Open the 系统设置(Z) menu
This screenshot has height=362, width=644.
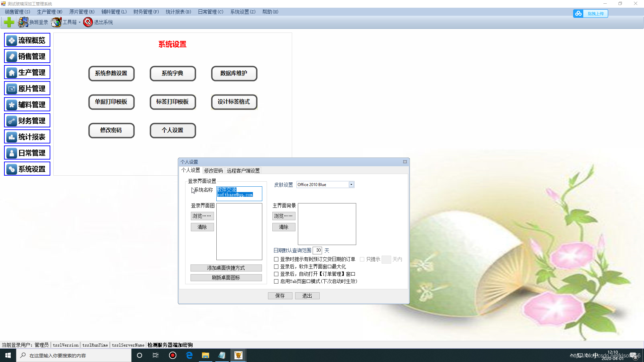click(243, 12)
